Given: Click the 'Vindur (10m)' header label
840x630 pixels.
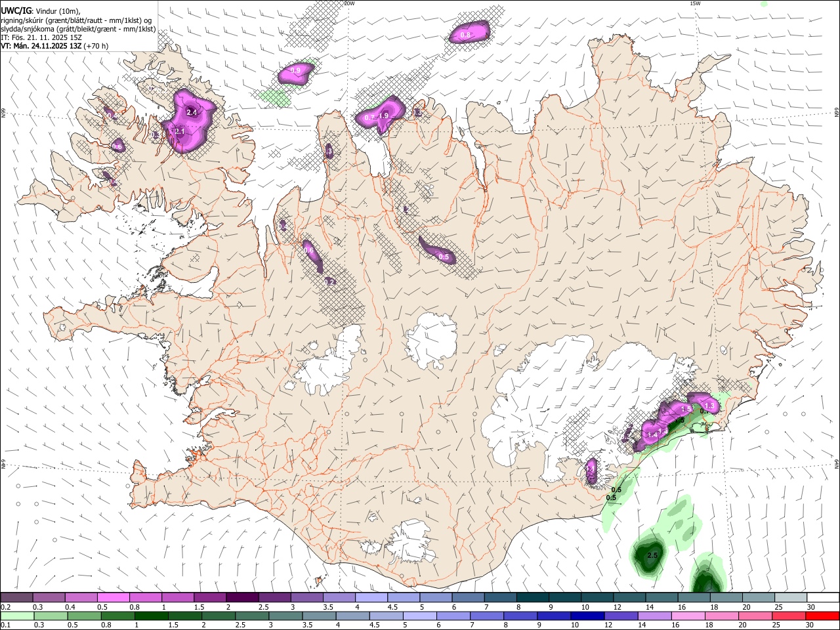Looking at the screenshot, I should pyautogui.click(x=56, y=11).
